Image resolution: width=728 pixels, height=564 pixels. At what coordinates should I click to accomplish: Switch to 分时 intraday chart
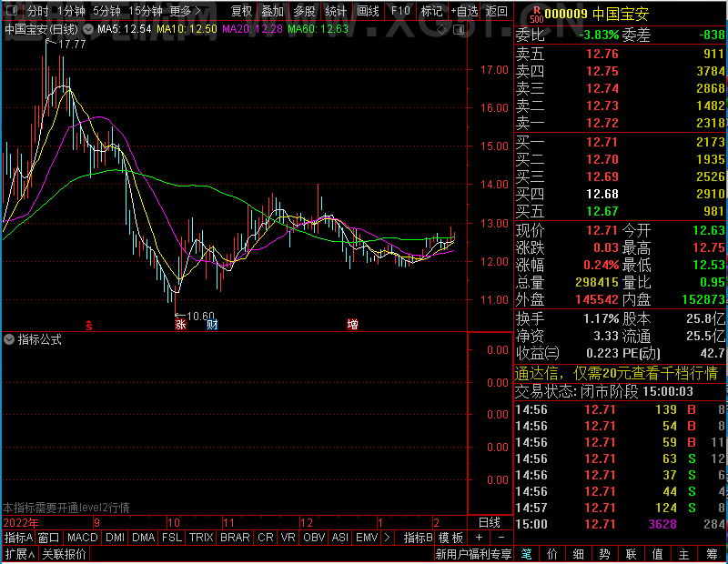coord(37,11)
